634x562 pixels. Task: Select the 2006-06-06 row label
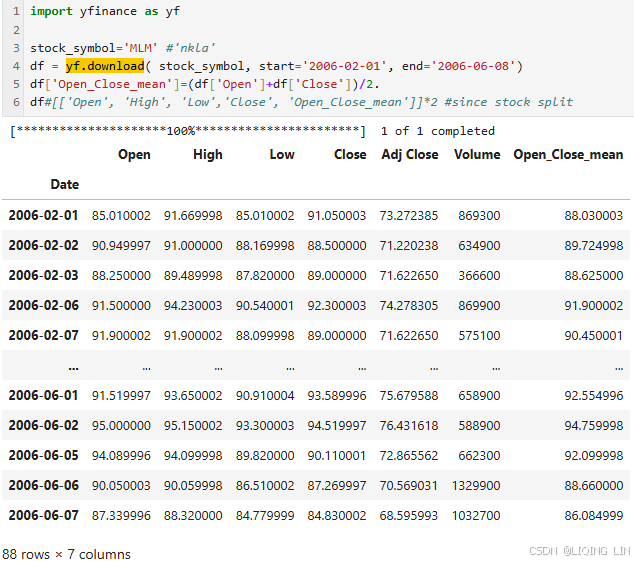point(43,485)
